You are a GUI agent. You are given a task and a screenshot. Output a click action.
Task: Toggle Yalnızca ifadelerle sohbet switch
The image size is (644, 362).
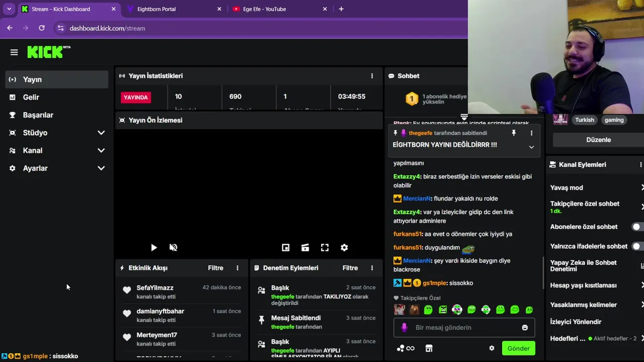click(x=638, y=246)
